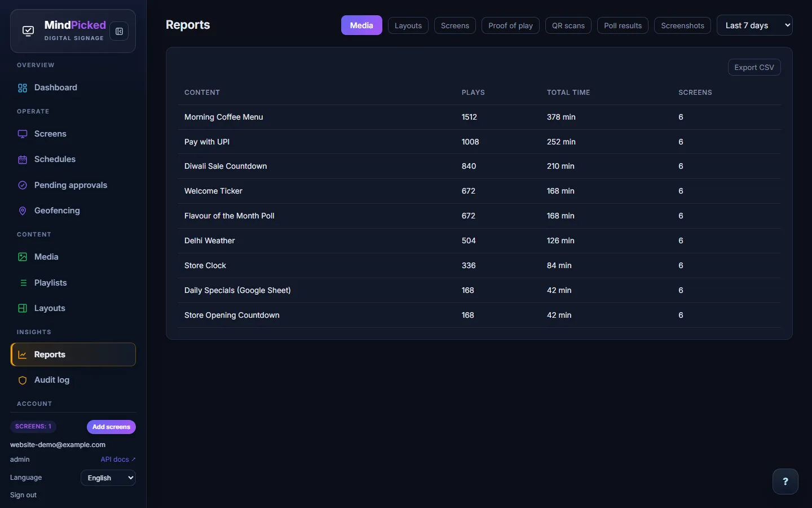This screenshot has height=508, width=812.
Task: Switch to the Media report tab
Action: tap(361, 25)
